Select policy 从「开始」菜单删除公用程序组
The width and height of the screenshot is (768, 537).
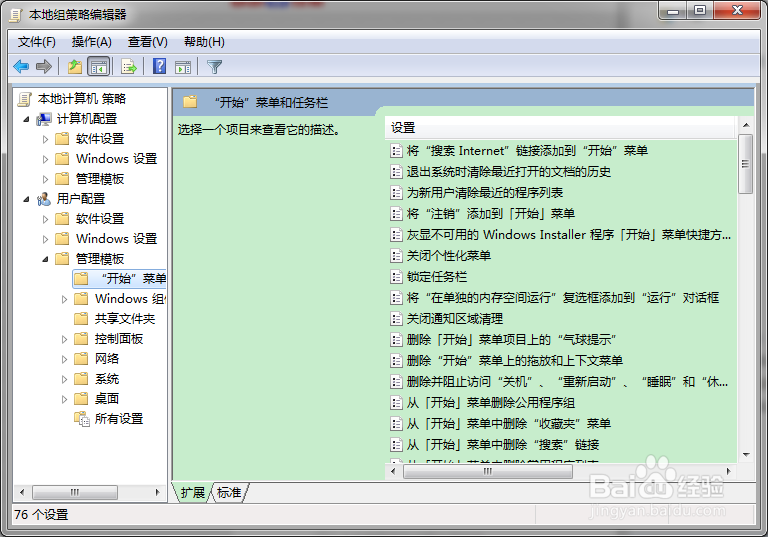tap(490, 403)
